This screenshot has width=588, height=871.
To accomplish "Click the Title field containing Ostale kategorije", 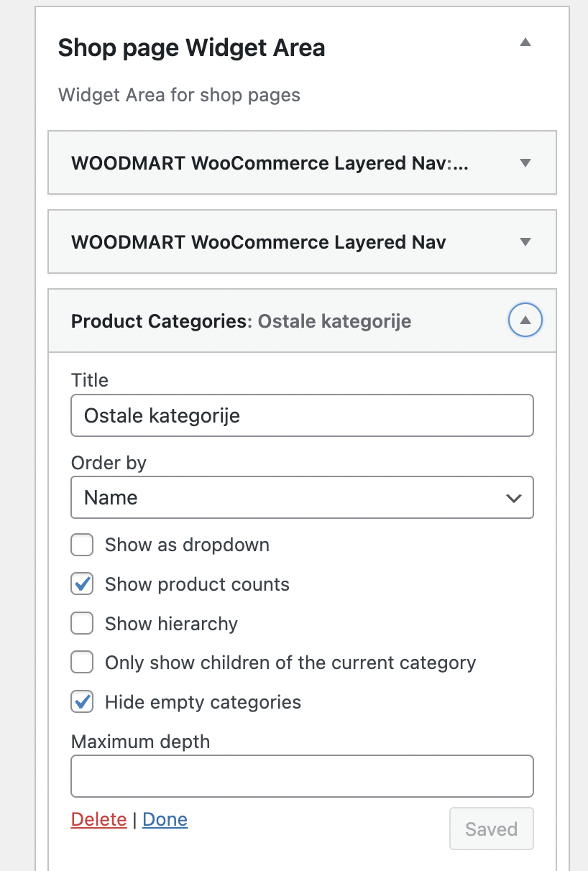I will [x=302, y=415].
